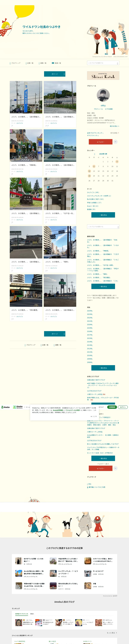Open the 北千住 station entrance thumbnail
129x644 pixels.
click(60, 194)
